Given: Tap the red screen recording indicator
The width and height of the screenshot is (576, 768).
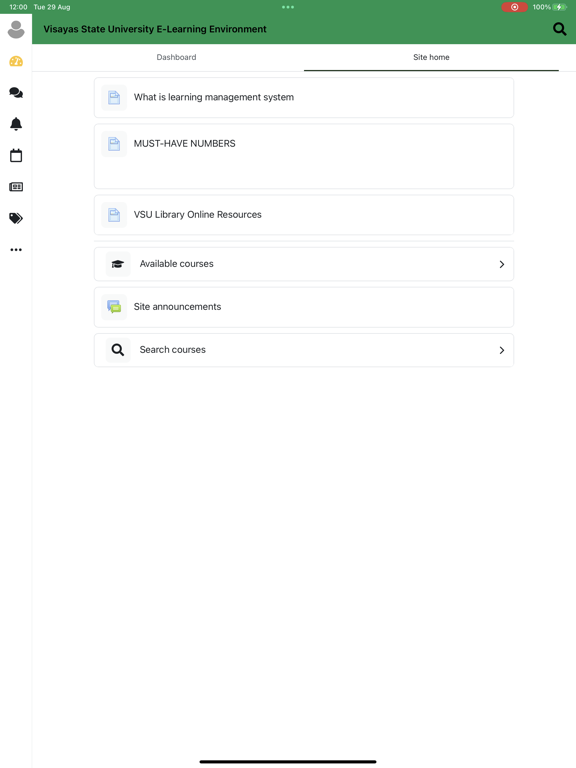Looking at the screenshot, I should click(x=514, y=7).
